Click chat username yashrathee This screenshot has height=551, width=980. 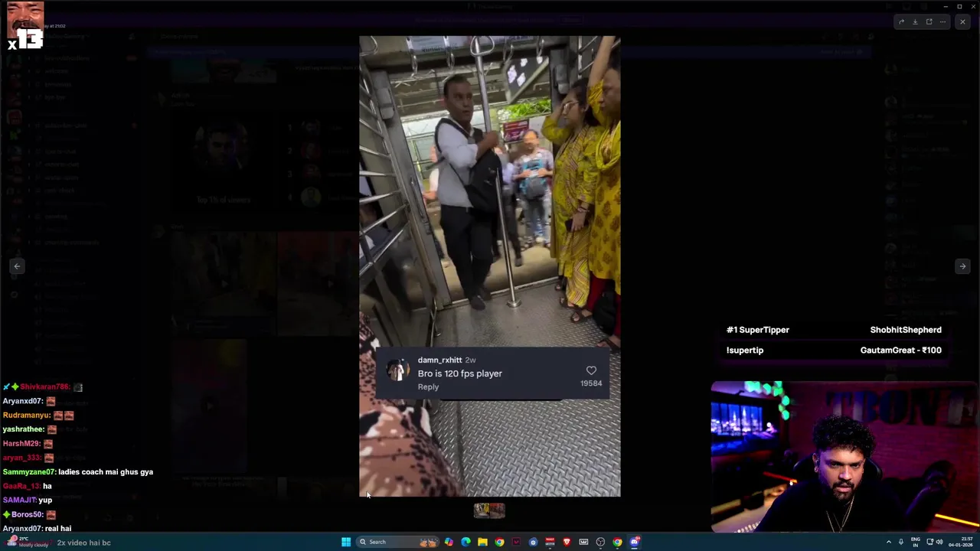[x=24, y=429]
